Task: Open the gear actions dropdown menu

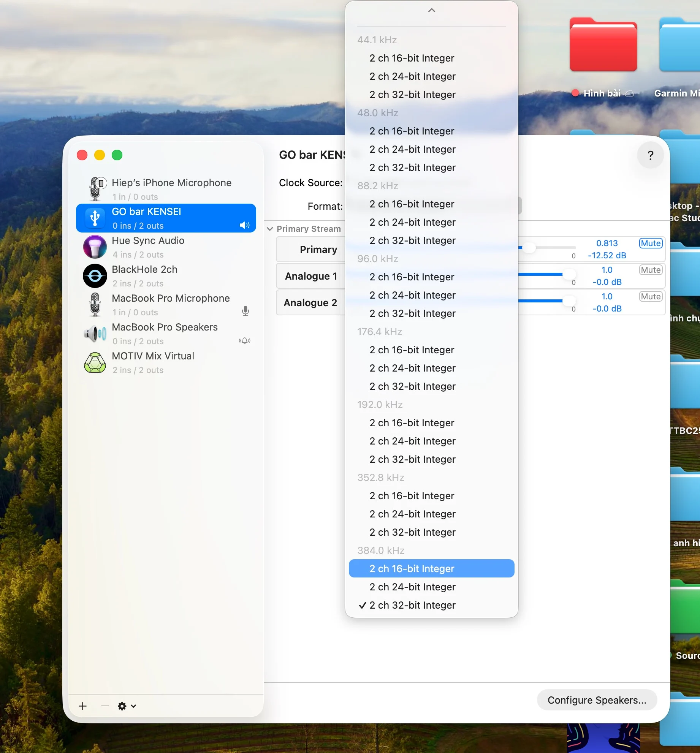Action: tap(127, 706)
